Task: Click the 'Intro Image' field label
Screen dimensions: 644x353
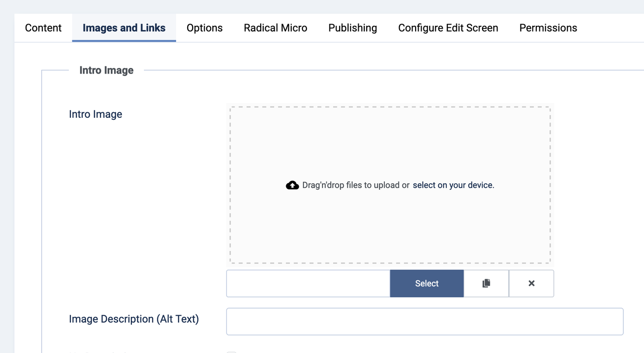Action: (x=96, y=114)
